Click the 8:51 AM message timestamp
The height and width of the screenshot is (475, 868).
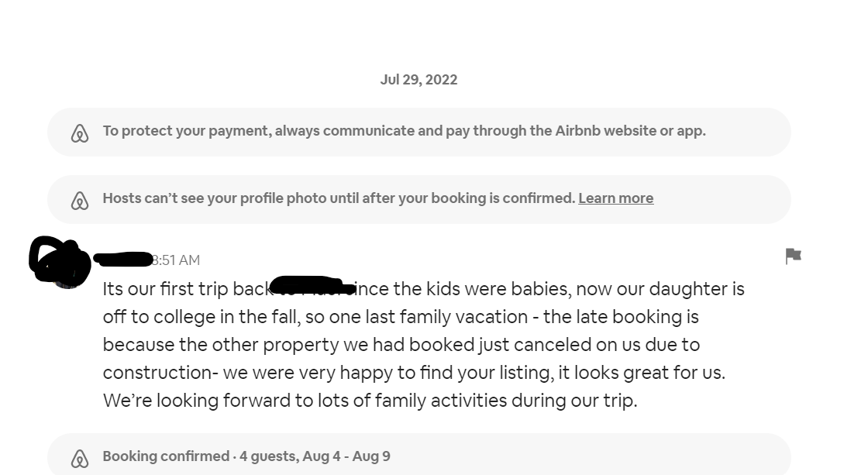pyautogui.click(x=177, y=260)
